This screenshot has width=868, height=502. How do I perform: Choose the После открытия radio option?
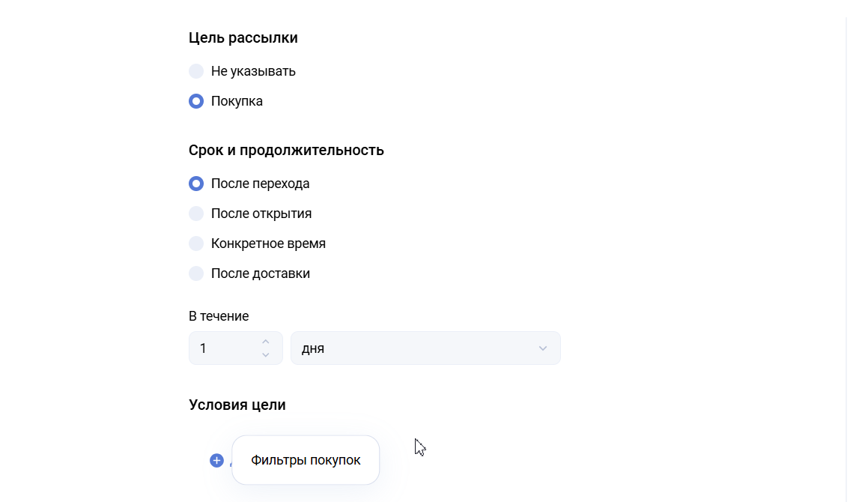(x=196, y=214)
